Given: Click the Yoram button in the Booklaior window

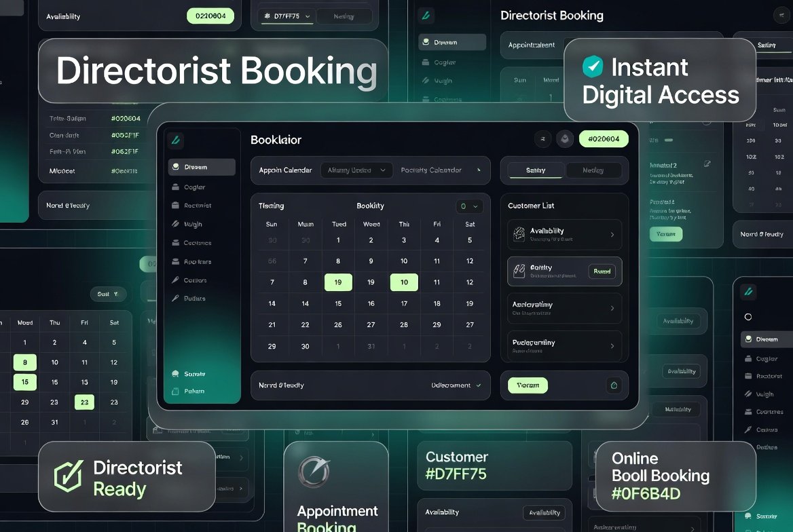Looking at the screenshot, I should coord(528,385).
